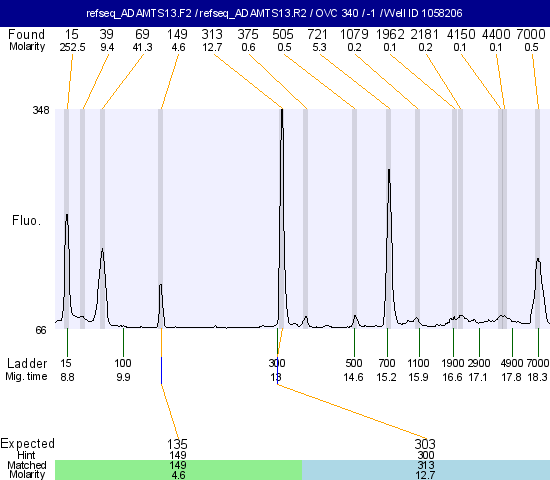Click the peak at ladder 7000
Image resolution: width=550 pixels, height=480 pixels.
point(538,291)
